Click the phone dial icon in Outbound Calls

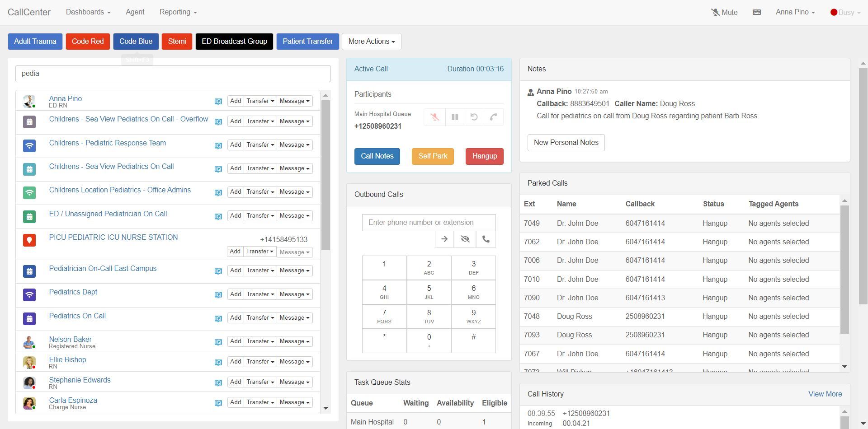tap(486, 239)
